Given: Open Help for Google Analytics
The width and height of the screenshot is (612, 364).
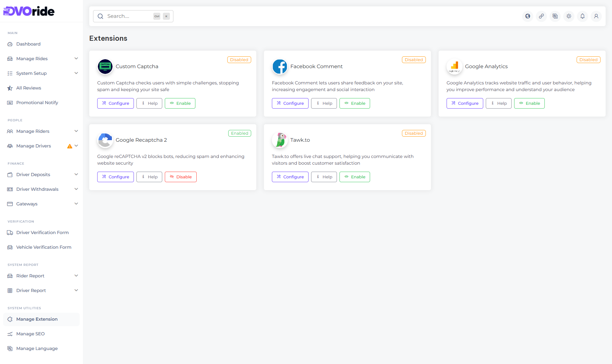Looking at the screenshot, I should point(499,103).
